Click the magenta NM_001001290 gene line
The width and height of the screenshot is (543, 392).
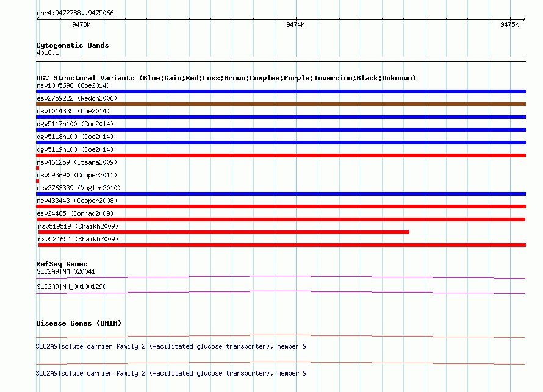pyautogui.click(x=281, y=293)
